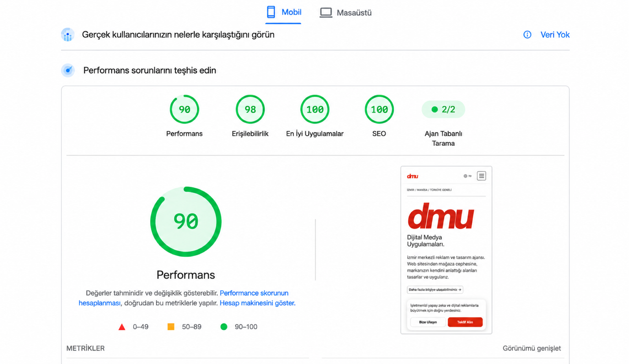Image resolution: width=629 pixels, height=364 pixels.
Task: Click the info icon beside Veri Yok
Action: coord(527,35)
